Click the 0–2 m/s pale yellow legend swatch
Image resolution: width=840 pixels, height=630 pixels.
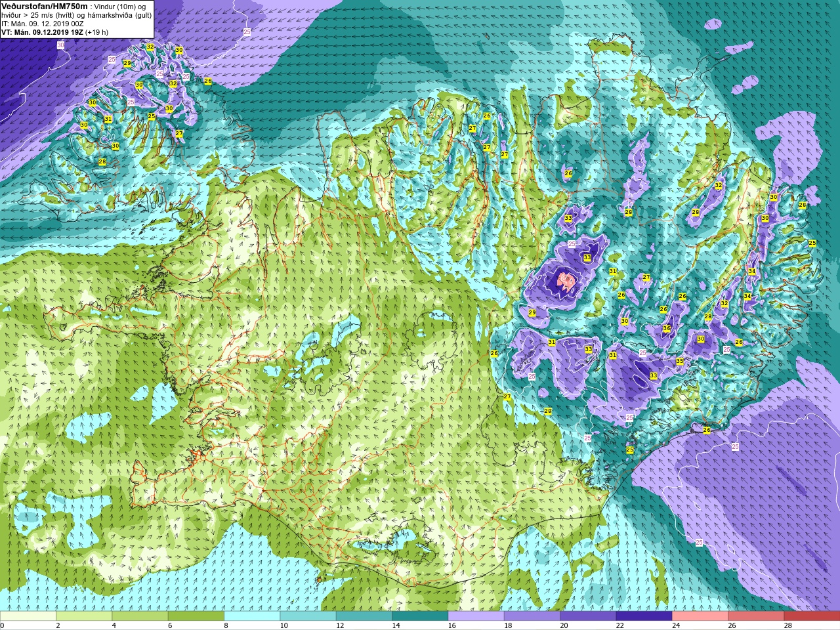[28, 616]
